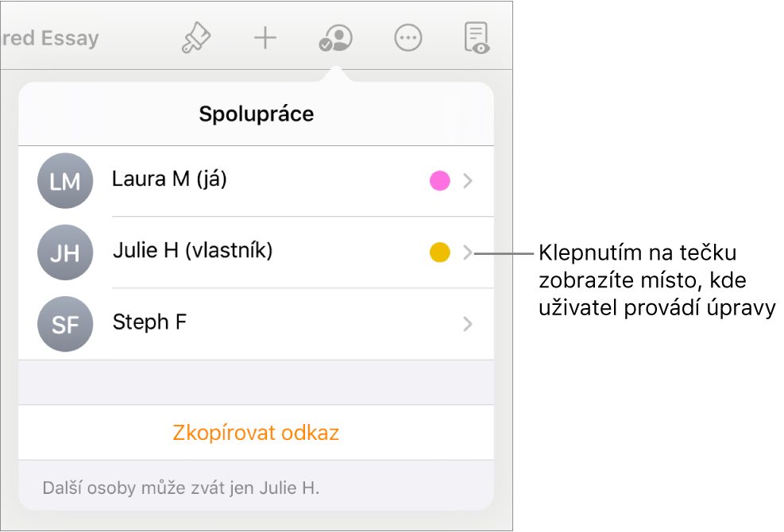Tap the note about Julie H. inviting
The image size is (784, 532).
pyautogui.click(x=181, y=487)
